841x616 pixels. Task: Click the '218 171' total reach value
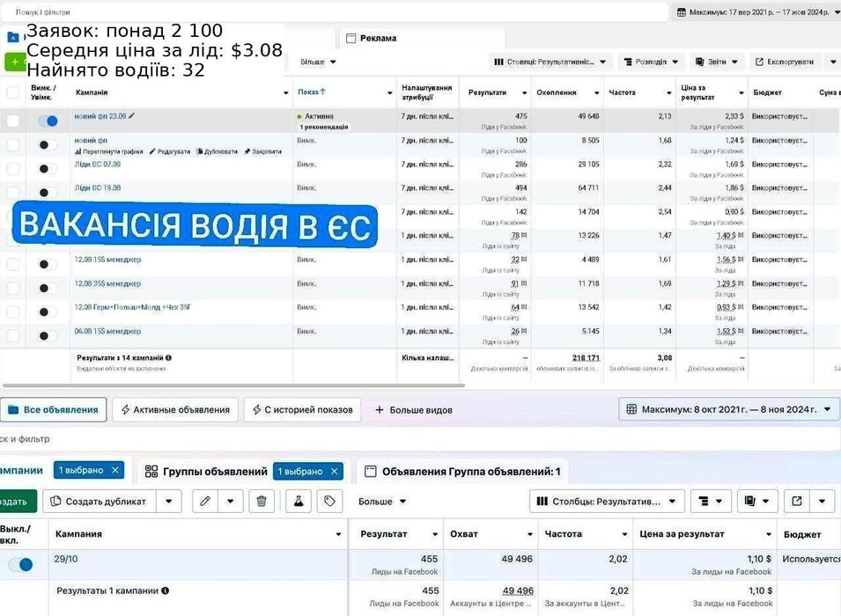586,357
